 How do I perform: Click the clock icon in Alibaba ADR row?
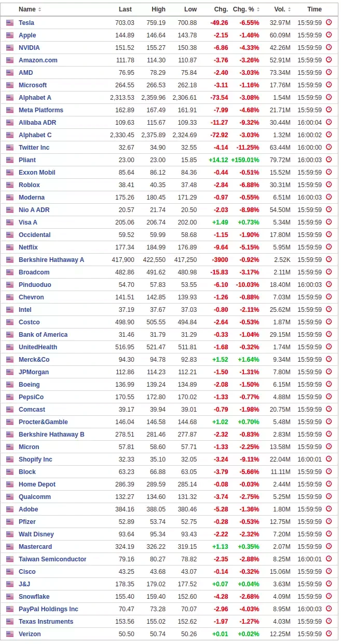pyautogui.click(x=329, y=122)
